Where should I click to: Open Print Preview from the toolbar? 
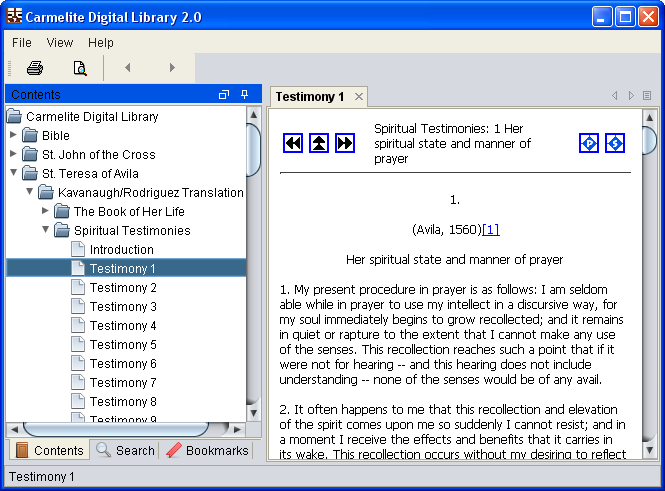(x=80, y=68)
